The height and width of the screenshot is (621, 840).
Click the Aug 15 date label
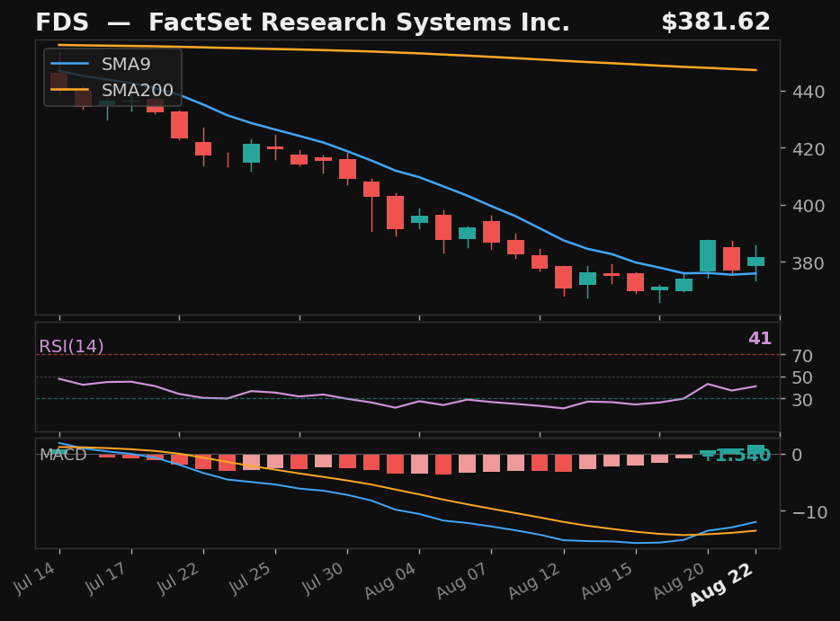pyautogui.click(x=607, y=581)
